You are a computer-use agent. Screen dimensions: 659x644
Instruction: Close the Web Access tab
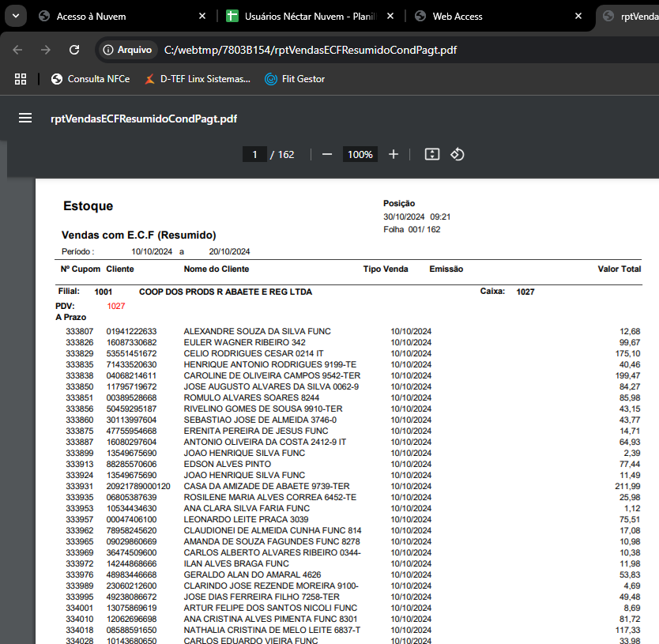pos(579,16)
